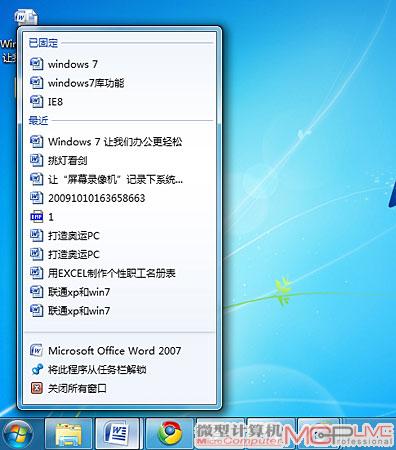396x450 pixels.
Task: Open recent document 20091010163658663
Action: click(x=119, y=198)
